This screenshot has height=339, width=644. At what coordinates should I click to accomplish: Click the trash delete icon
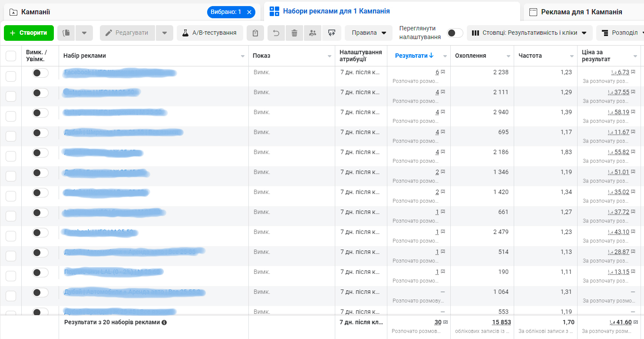tap(294, 33)
